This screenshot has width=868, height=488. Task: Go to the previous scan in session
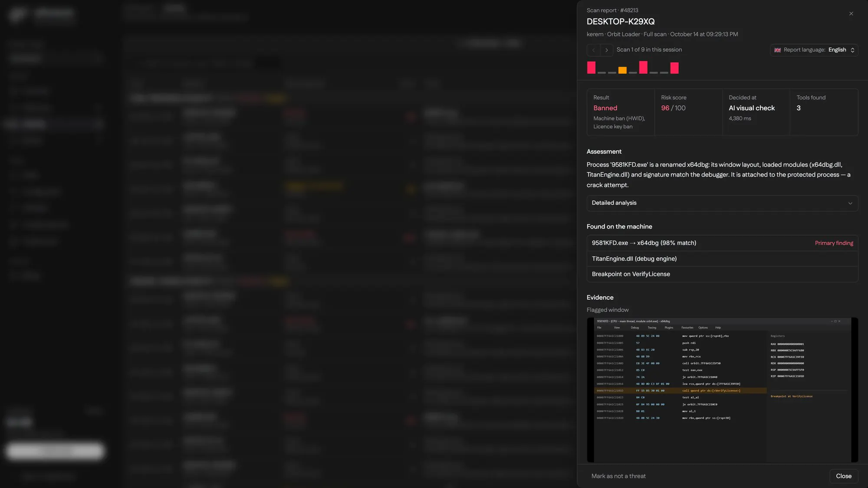[x=594, y=50]
